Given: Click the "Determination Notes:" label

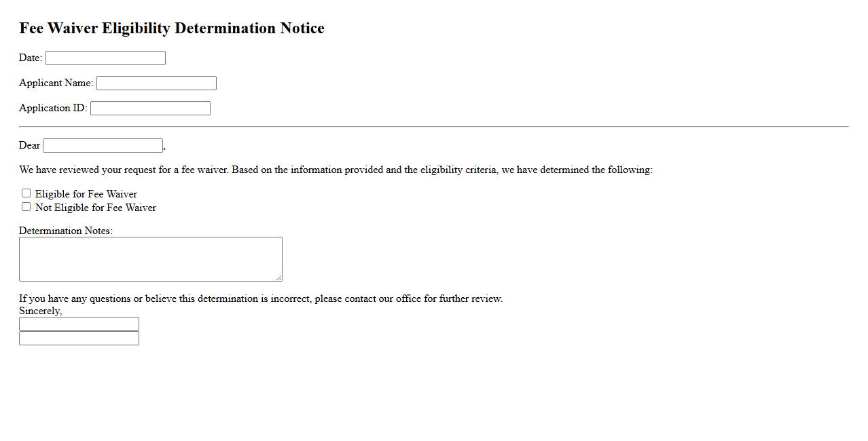Looking at the screenshot, I should [x=66, y=231].
